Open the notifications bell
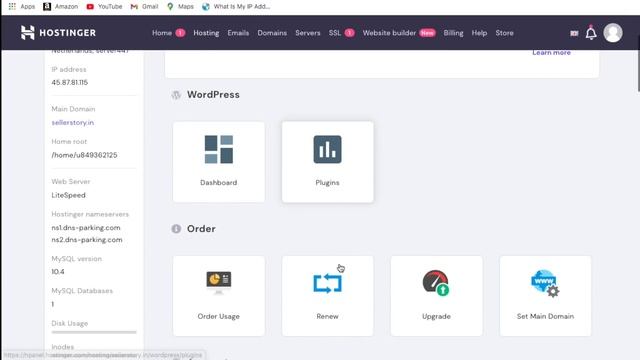This screenshot has height=360, width=640. [x=591, y=33]
